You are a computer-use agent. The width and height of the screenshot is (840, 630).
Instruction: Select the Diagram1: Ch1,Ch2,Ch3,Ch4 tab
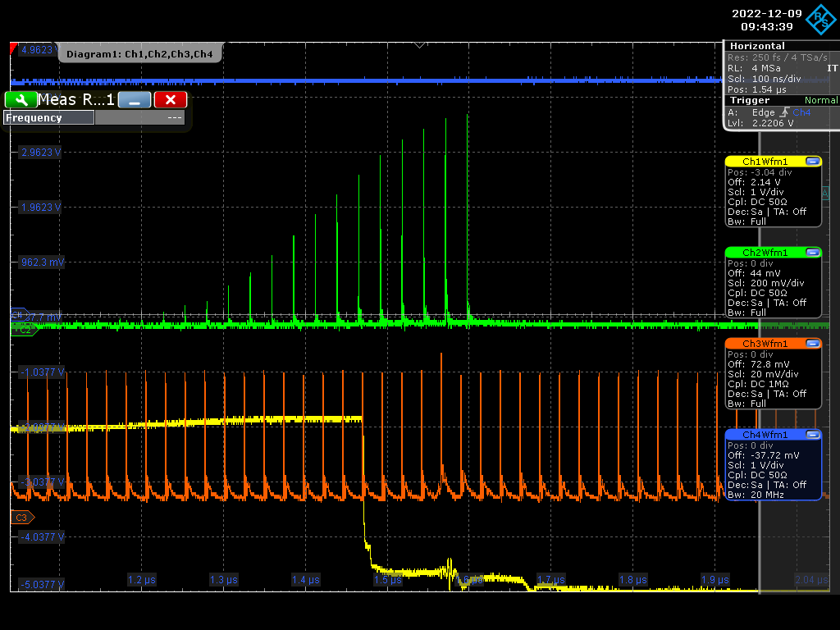tap(138, 52)
